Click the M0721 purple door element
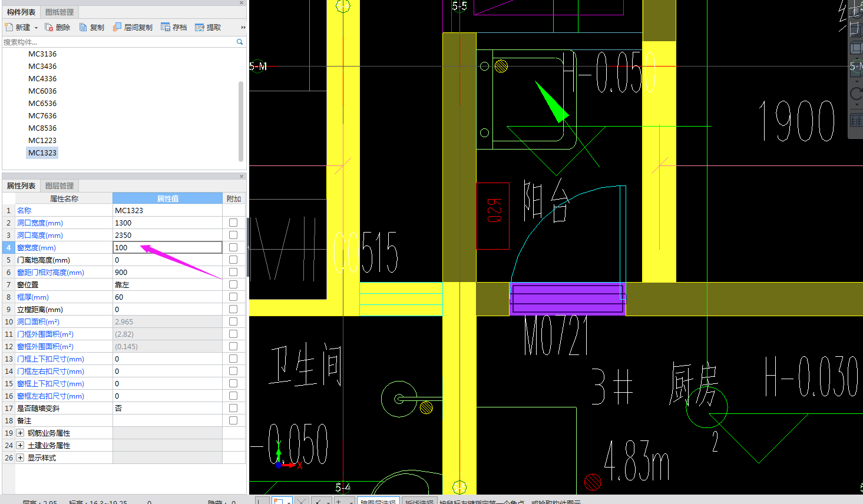This screenshot has width=863, height=504. tap(567, 299)
